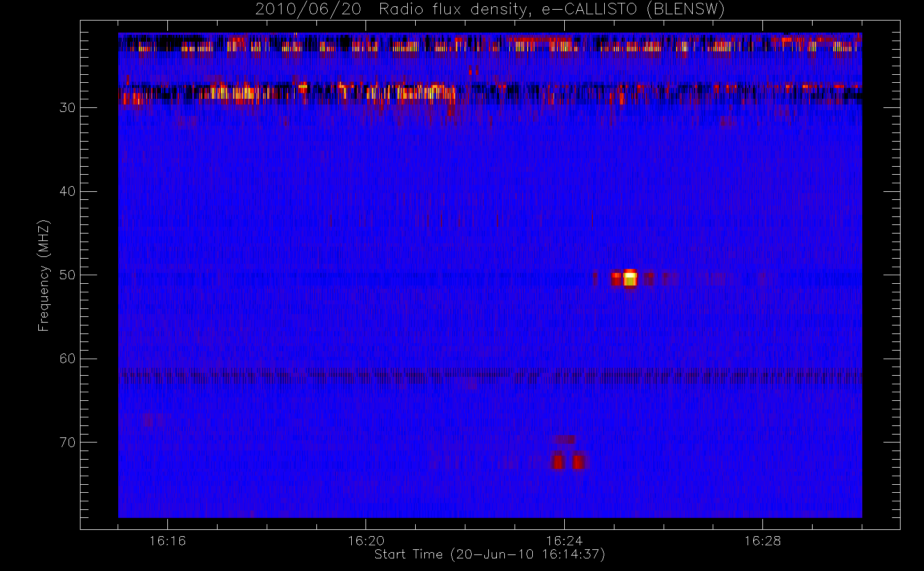Click the bright yellow burst near 50 MHz

630,278
